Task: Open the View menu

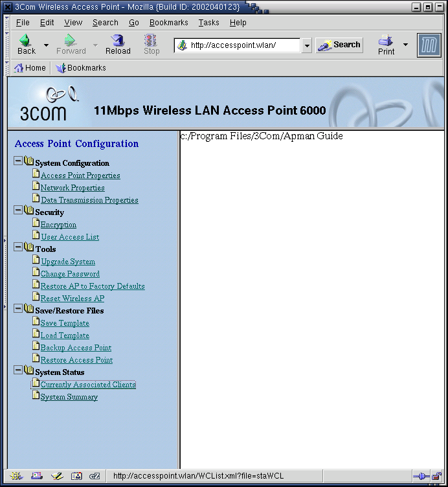Action: point(73,23)
